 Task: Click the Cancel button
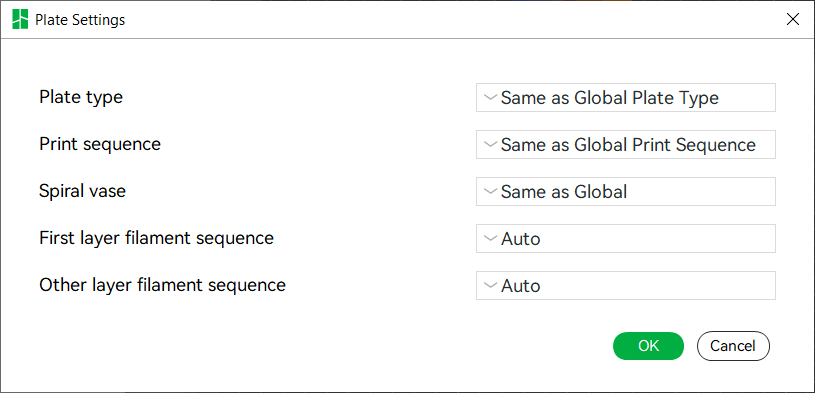[733, 346]
